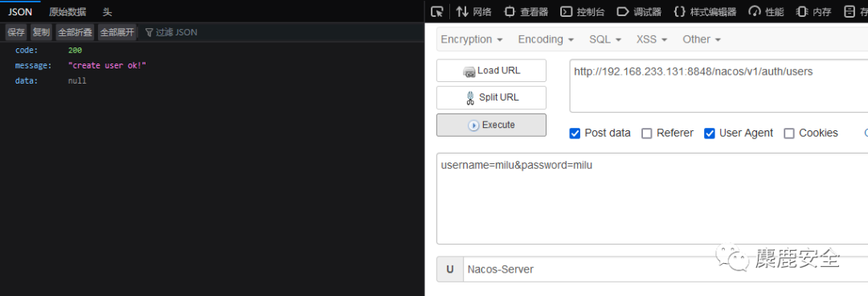Switch to the Console (控制台) panel

click(x=583, y=11)
